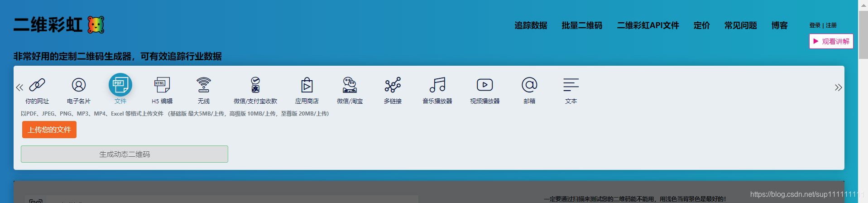Open 追踪数据 menu item
868x203 pixels.
(x=531, y=25)
